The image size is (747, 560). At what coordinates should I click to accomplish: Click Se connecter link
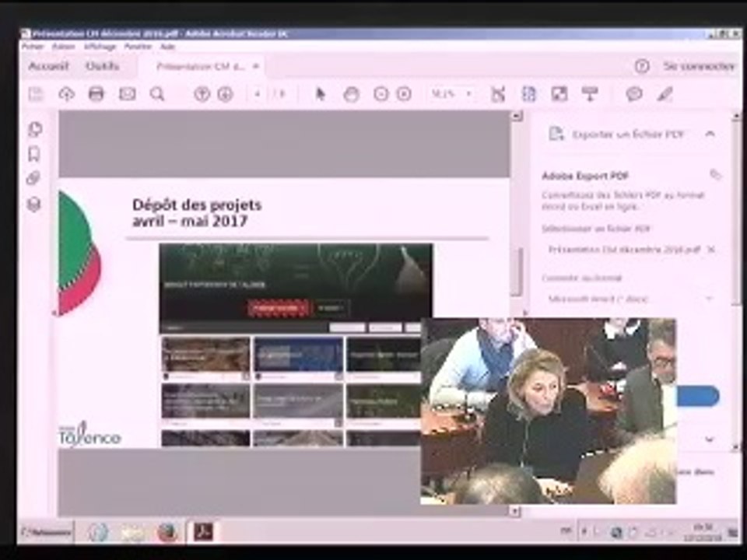coord(700,66)
